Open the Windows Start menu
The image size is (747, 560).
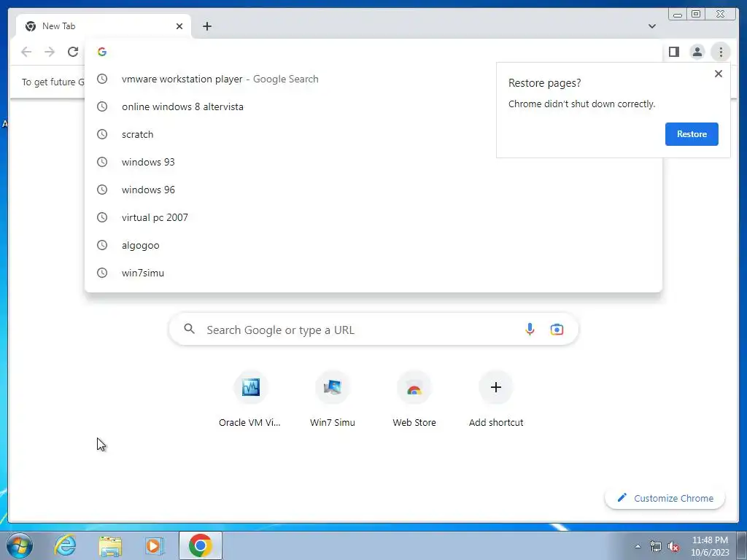coord(20,545)
